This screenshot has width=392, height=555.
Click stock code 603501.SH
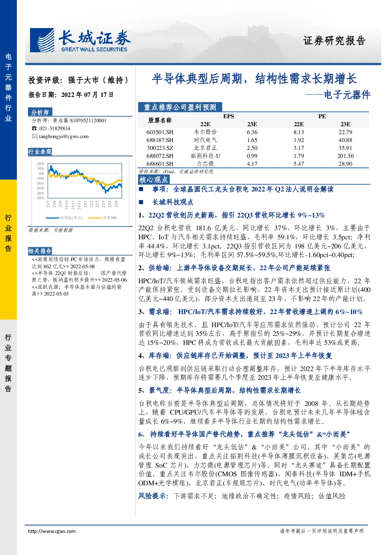(160, 132)
